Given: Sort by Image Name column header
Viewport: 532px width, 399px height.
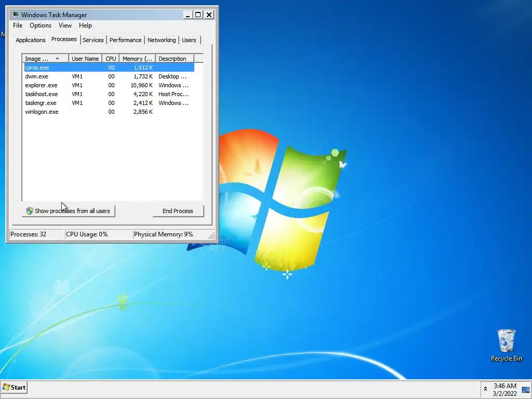Looking at the screenshot, I should tap(46, 58).
